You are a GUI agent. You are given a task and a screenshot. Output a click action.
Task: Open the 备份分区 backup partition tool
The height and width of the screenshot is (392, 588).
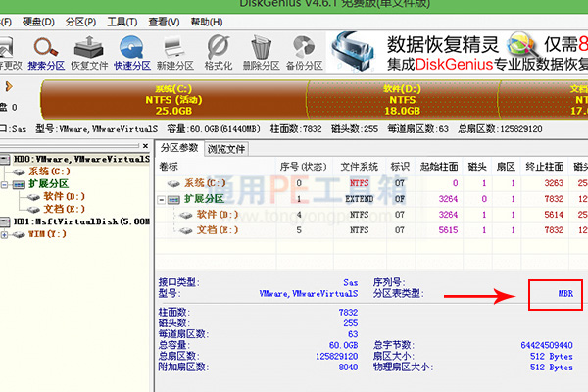(305, 53)
